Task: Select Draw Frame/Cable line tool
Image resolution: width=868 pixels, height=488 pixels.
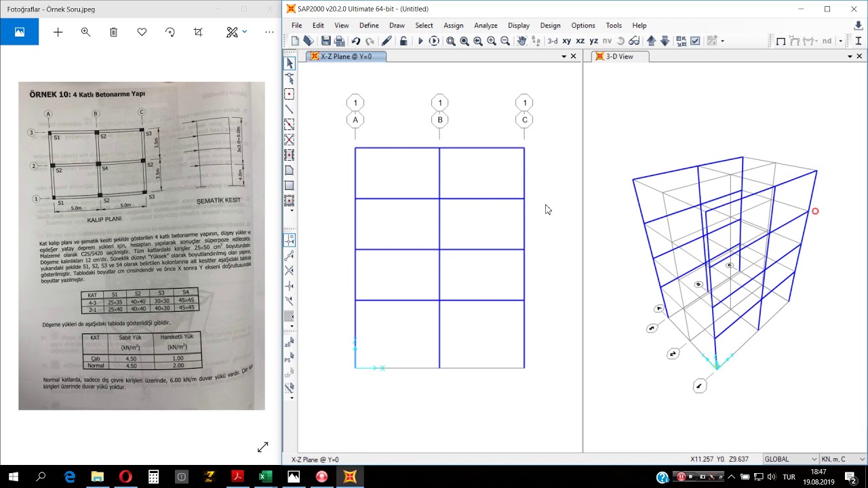Action: coord(290,110)
